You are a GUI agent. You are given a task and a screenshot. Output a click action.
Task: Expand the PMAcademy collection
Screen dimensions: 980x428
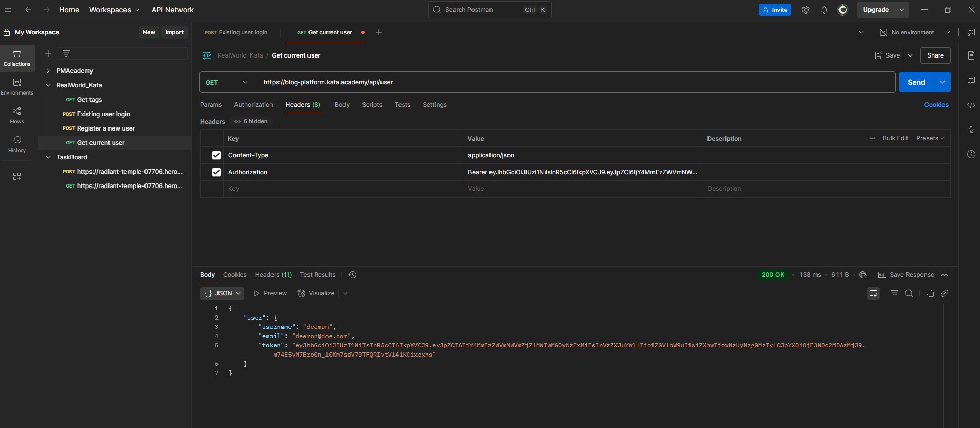(x=48, y=71)
